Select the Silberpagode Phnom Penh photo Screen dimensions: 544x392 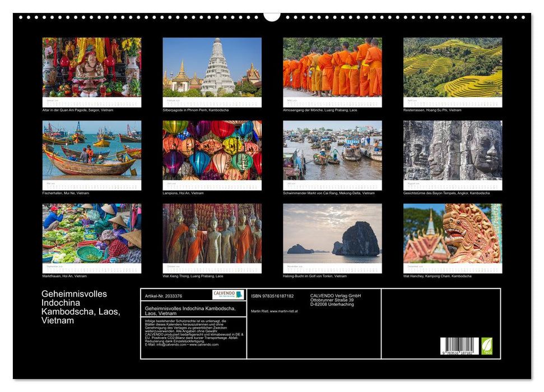click(x=212, y=67)
